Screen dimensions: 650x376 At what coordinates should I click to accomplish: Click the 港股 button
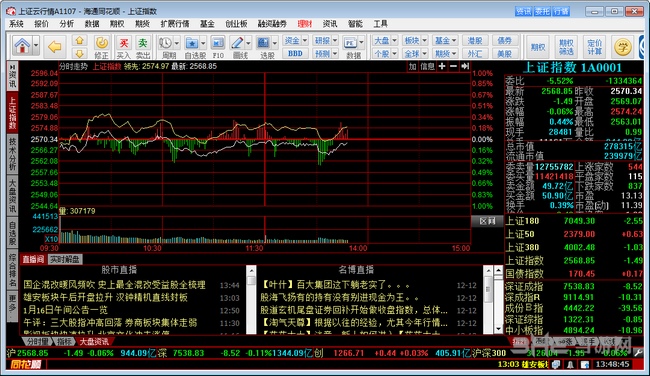(x=475, y=40)
